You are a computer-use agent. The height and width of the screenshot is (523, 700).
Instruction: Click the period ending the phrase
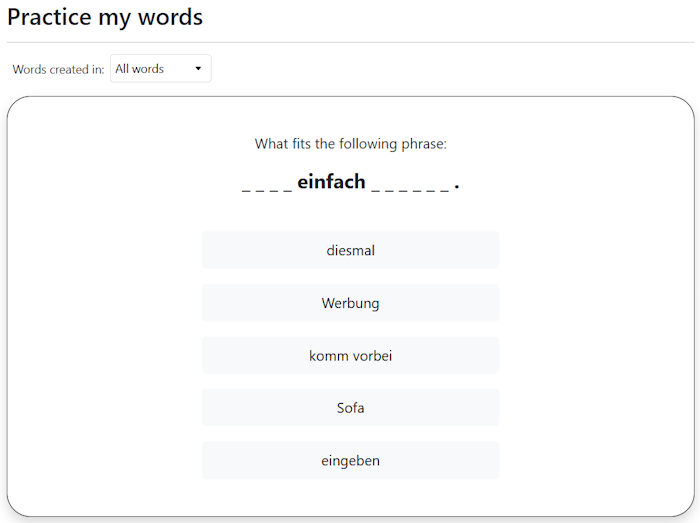[457, 186]
